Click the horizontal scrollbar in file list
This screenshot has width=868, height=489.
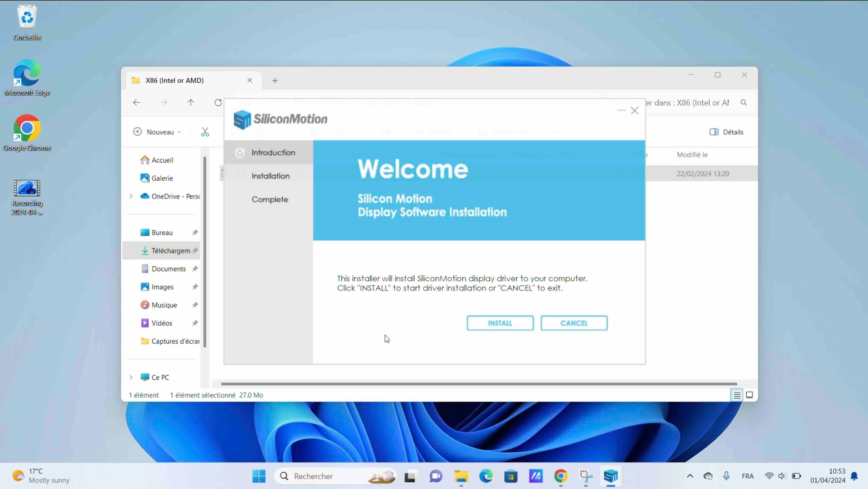479,384
